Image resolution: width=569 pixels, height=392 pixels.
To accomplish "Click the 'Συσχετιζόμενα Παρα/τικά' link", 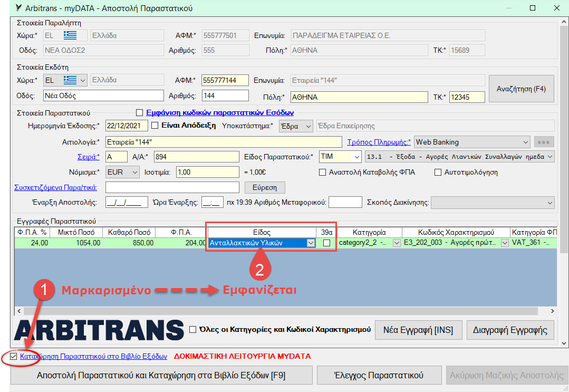I will [55, 187].
